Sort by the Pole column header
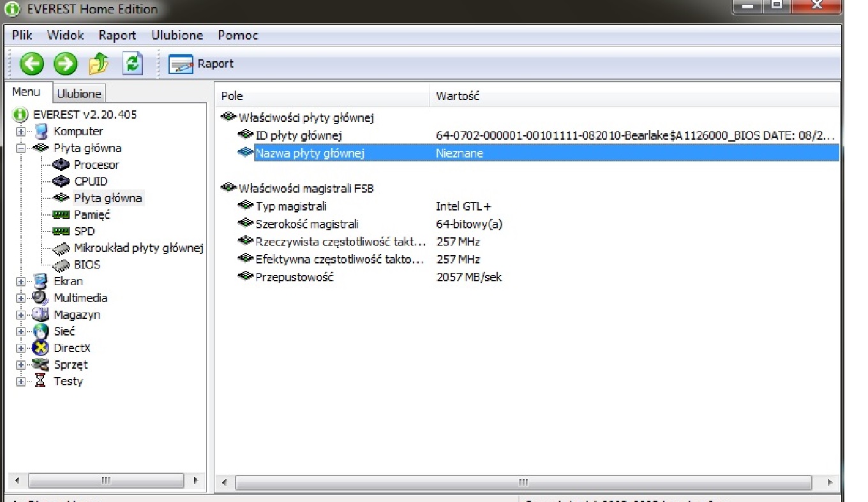This screenshot has height=502, width=868. [x=322, y=96]
